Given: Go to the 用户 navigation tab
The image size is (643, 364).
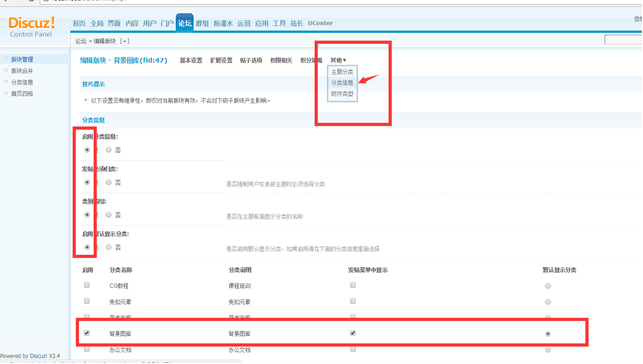Looking at the screenshot, I should click(x=149, y=23).
